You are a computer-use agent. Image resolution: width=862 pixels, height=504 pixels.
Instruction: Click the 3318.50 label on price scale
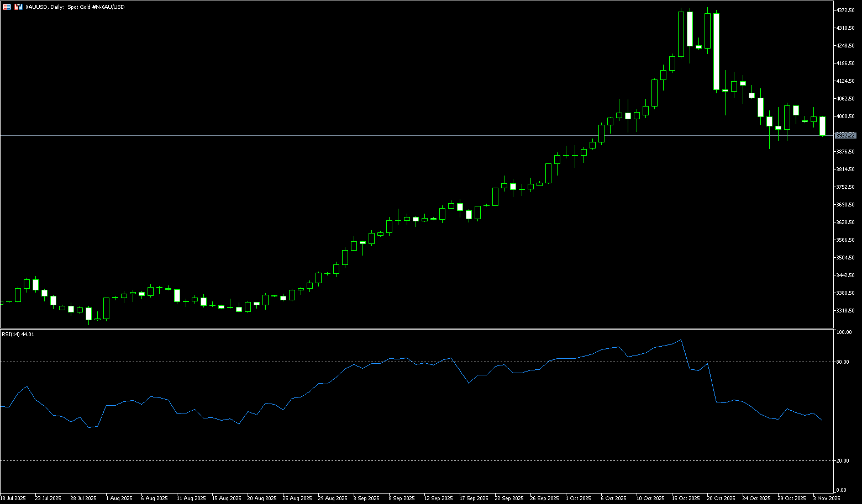click(x=846, y=311)
